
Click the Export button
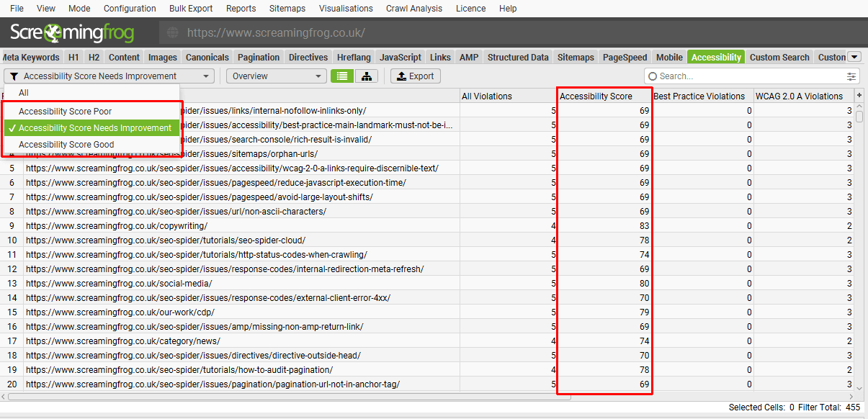[415, 76]
